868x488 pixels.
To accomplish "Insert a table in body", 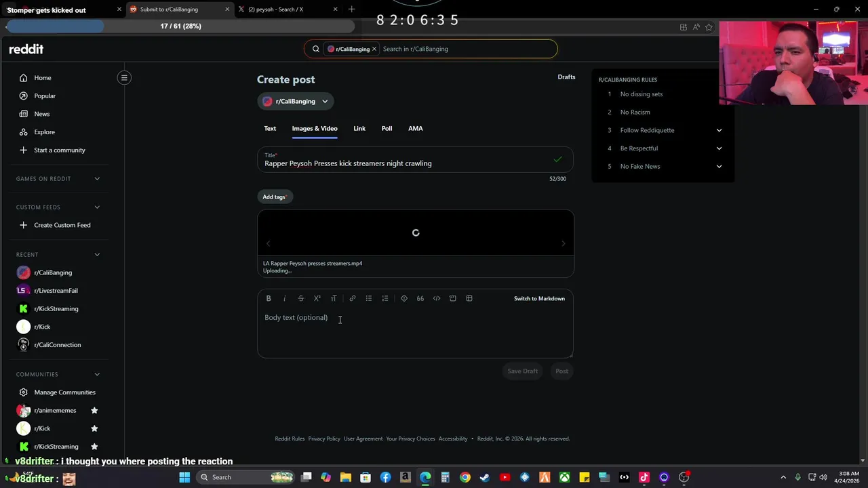I will point(469,298).
